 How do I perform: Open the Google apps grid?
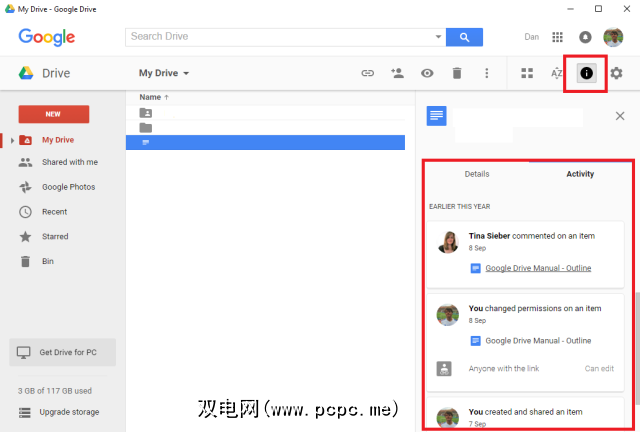pos(557,37)
